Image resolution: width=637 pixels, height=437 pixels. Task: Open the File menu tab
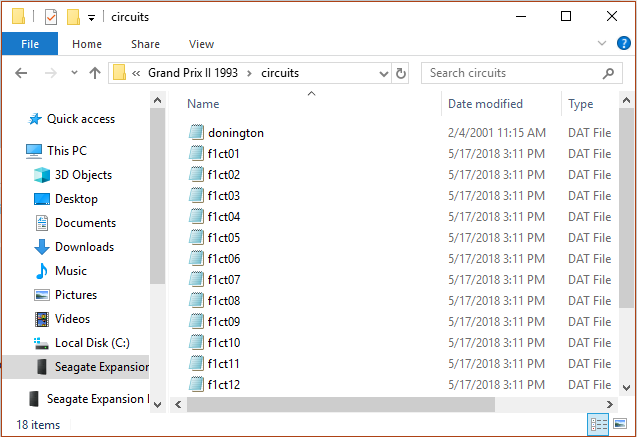point(30,44)
